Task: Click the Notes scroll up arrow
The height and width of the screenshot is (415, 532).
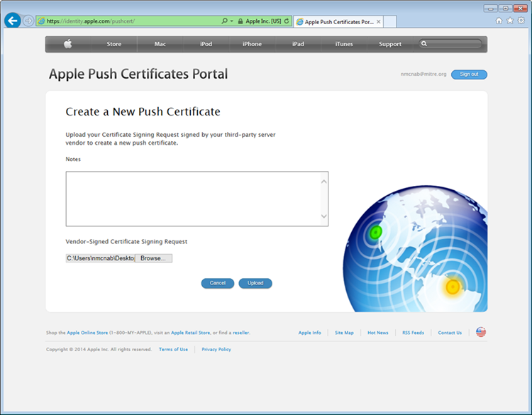Action: (x=323, y=182)
